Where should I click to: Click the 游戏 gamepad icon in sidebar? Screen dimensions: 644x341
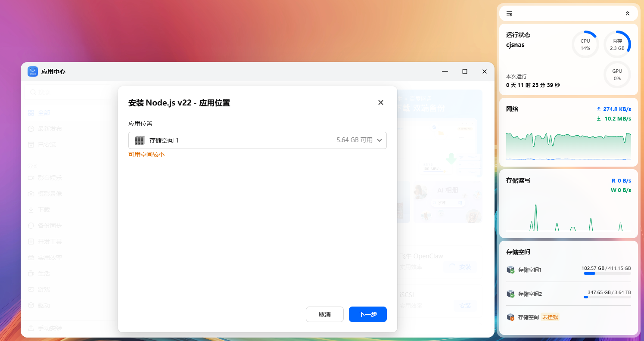31,289
